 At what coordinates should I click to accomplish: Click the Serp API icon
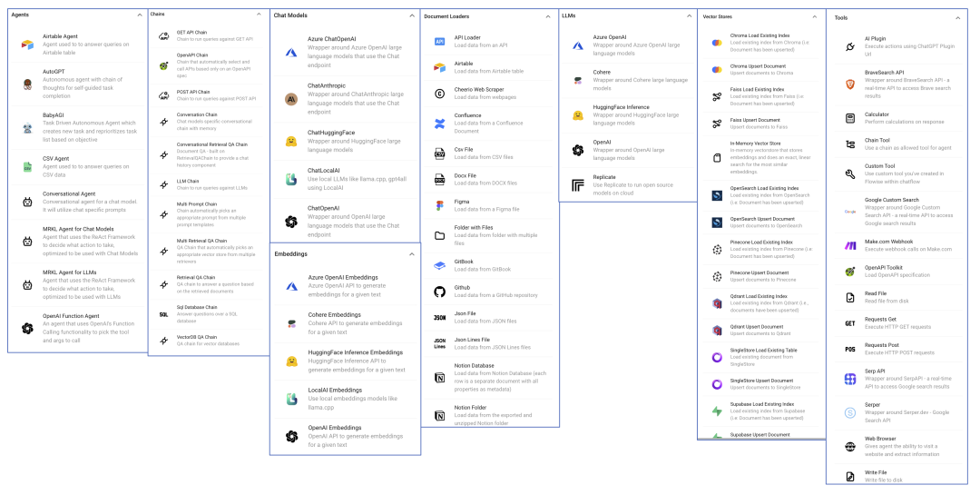(850, 379)
